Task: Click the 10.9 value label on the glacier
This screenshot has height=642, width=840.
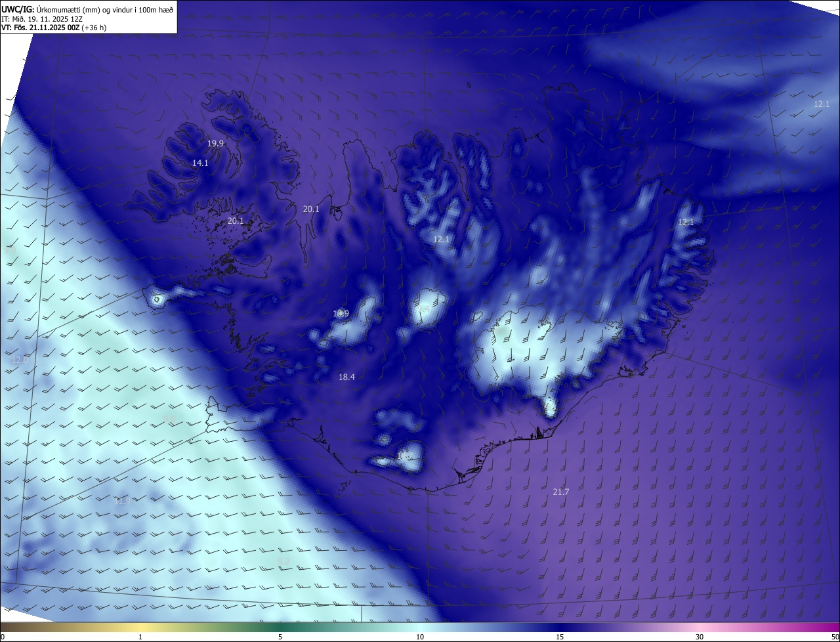Action: 341,313
